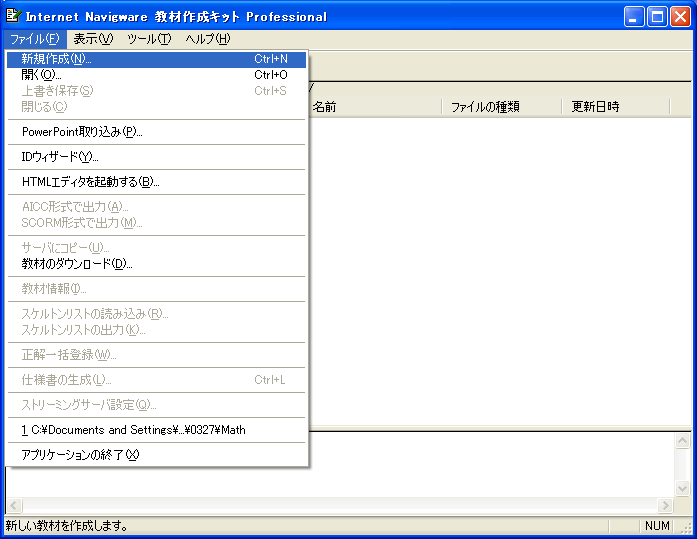
Task: Click スケルトンリストの読み込み(R)... entry
Action: coord(156,314)
